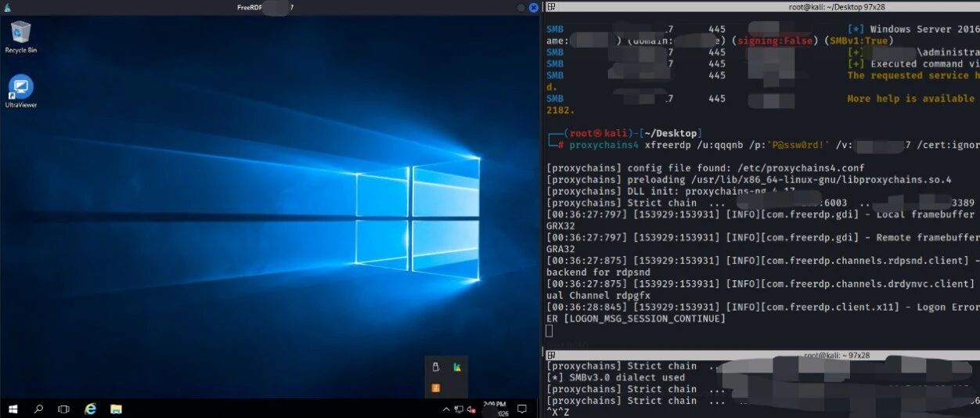Click the 'ER [LOGON_MSG_SESSION_CONTINUE]' line

(x=636, y=319)
